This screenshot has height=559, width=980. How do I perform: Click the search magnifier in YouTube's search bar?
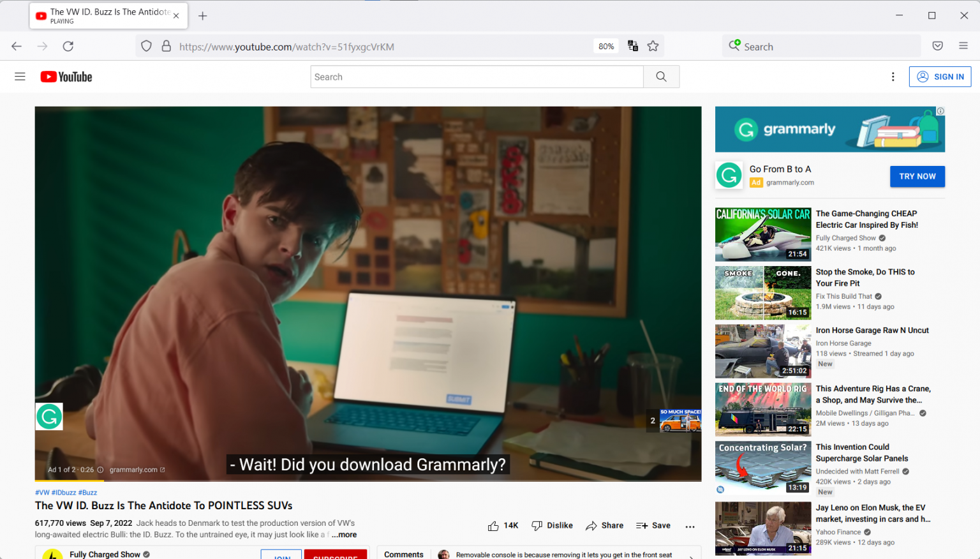[661, 77]
